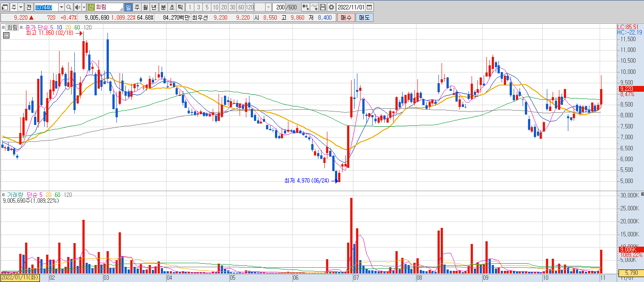644x282 pixels.
Task: Toggle small square before 종가 단순 legend
Action: pyautogui.click(x=22, y=27)
